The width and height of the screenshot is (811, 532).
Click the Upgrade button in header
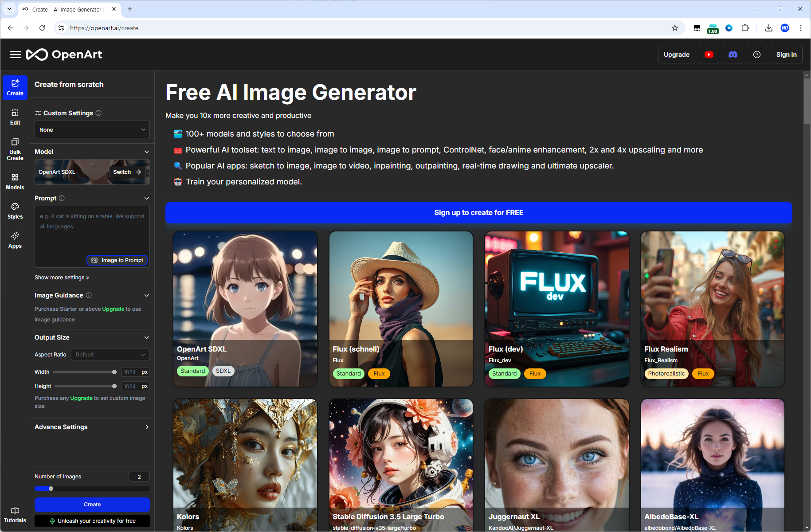click(676, 55)
